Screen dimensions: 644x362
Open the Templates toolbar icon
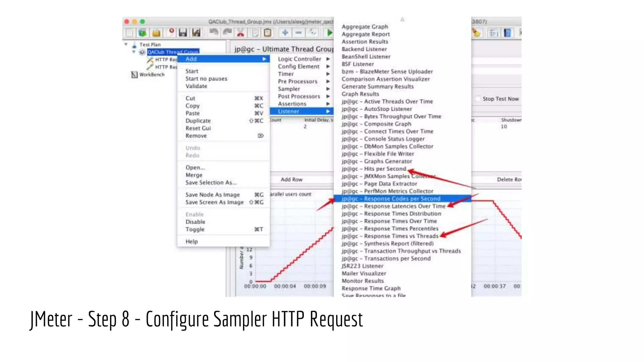[142, 33]
